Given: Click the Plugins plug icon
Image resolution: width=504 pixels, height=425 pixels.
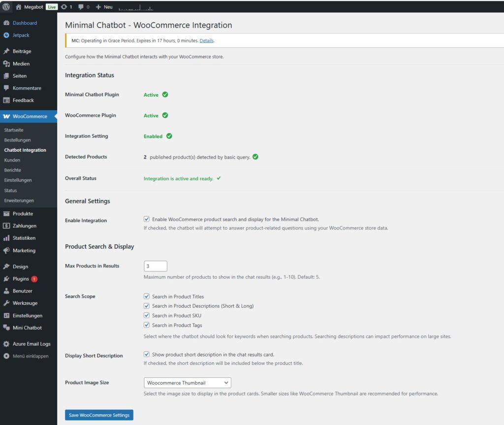Looking at the screenshot, I should [x=6, y=279].
